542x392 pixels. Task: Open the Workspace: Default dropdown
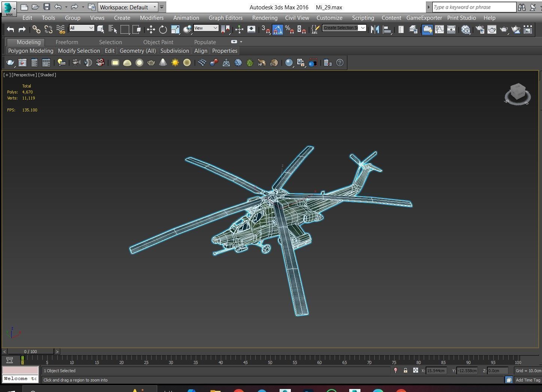128,7
